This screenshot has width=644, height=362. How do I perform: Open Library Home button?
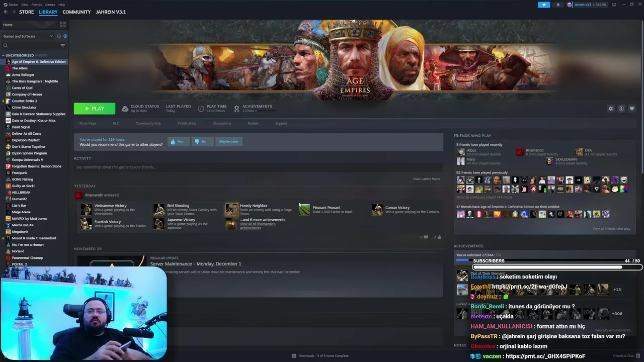(29, 25)
